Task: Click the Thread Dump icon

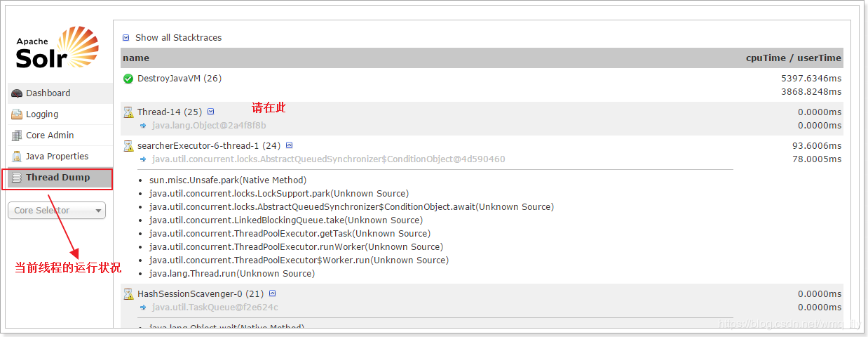Action: point(17,178)
